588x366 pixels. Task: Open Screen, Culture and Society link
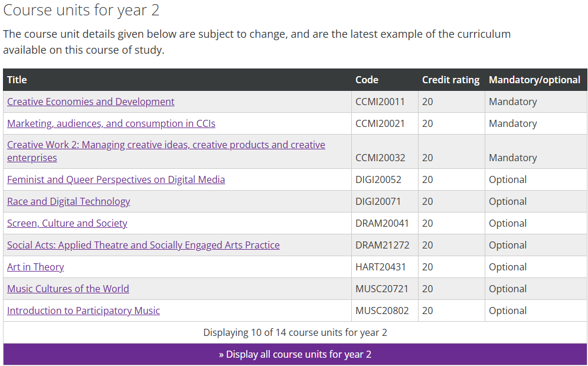67,223
